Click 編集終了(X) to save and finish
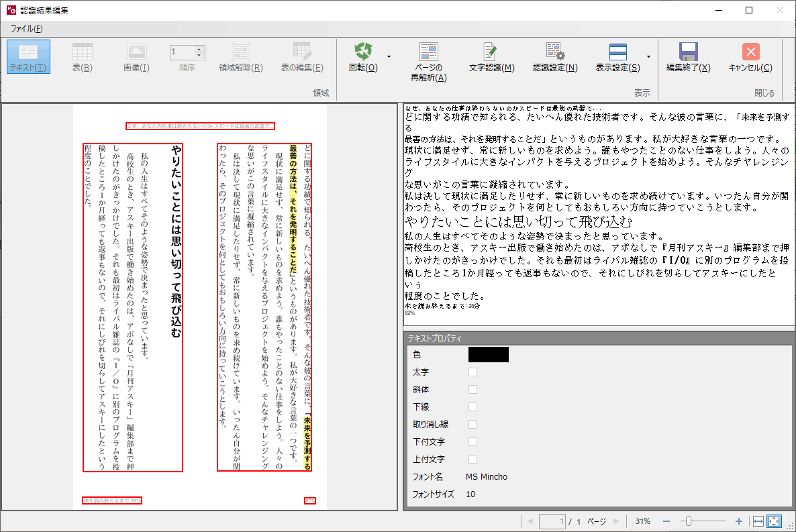796x532 pixels. pyautogui.click(x=689, y=57)
